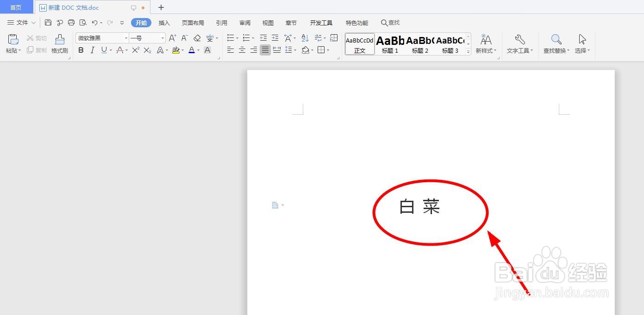This screenshot has height=315, width=644.
Task: Switch to the 插入 ribbon tab
Action: pyautogui.click(x=164, y=22)
